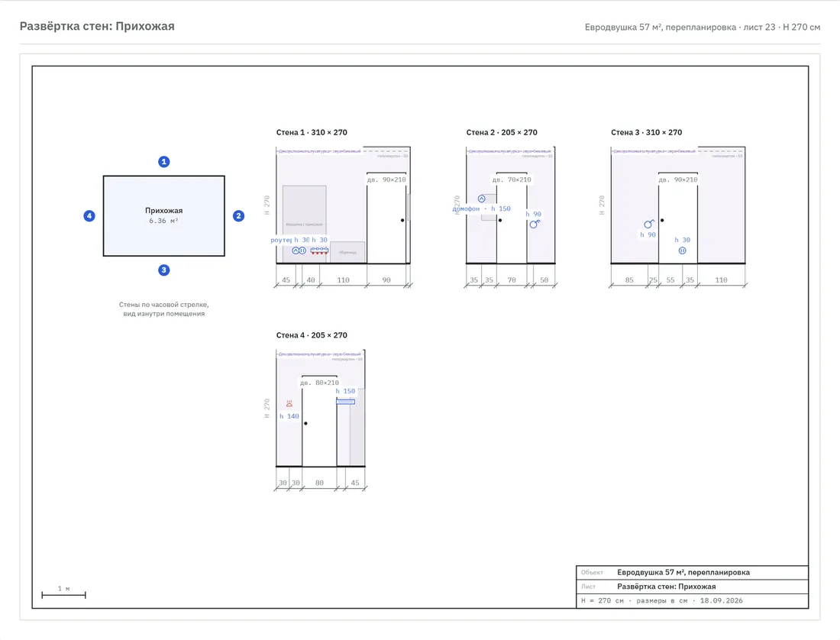Click the door label дв. 70×210

point(512,179)
